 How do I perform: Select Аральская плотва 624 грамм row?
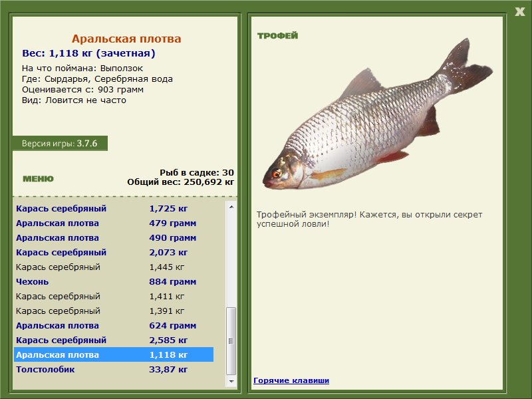click(x=114, y=325)
